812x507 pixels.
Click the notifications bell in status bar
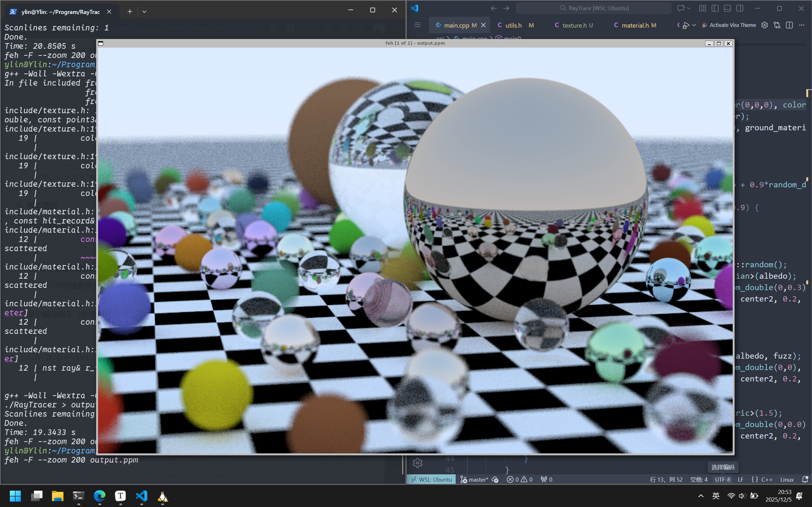[x=805, y=479]
